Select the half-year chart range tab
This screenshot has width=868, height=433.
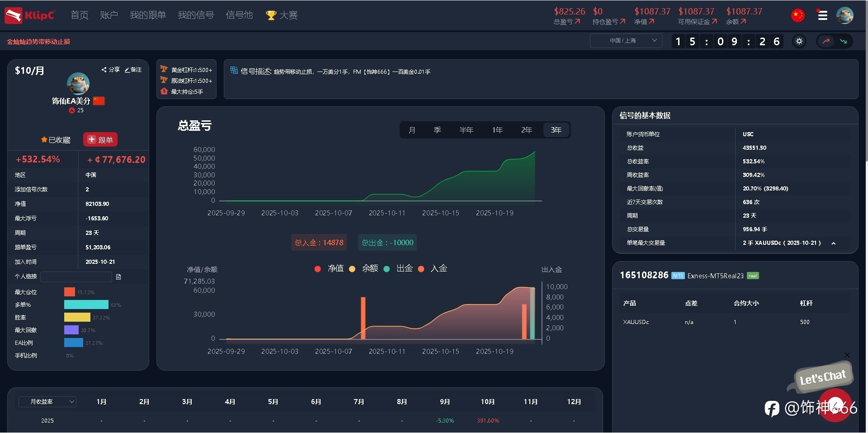(x=466, y=130)
